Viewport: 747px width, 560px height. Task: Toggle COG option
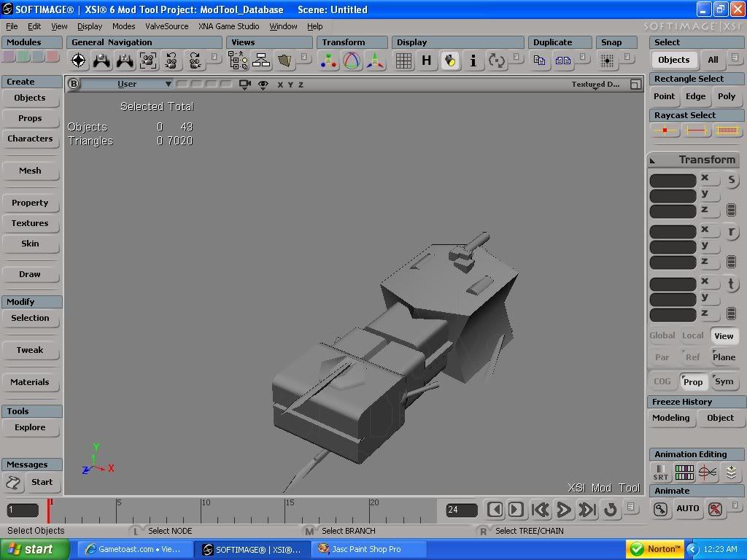click(662, 381)
